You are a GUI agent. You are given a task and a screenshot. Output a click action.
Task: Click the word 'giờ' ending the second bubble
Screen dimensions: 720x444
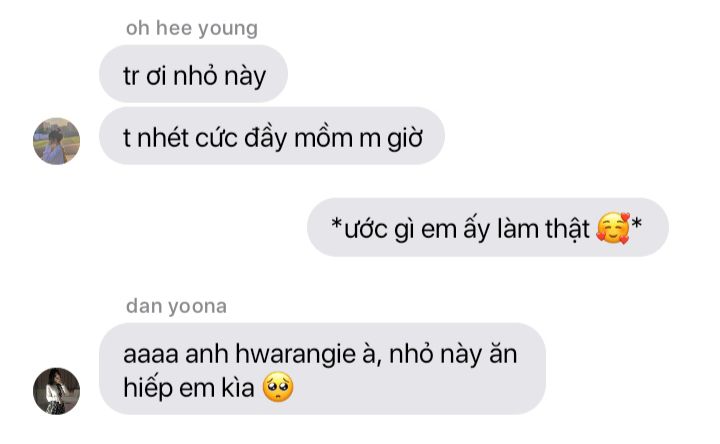click(405, 138)
